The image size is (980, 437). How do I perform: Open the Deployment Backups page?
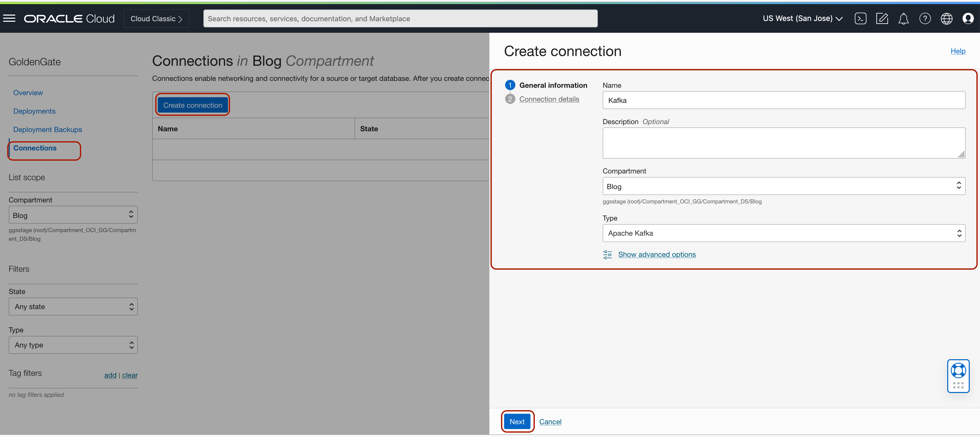47,129
